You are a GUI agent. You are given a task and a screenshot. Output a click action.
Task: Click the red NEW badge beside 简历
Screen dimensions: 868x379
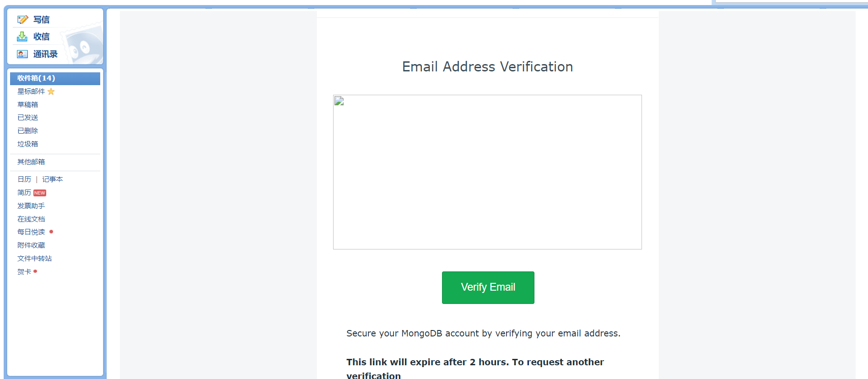(40, 193)
